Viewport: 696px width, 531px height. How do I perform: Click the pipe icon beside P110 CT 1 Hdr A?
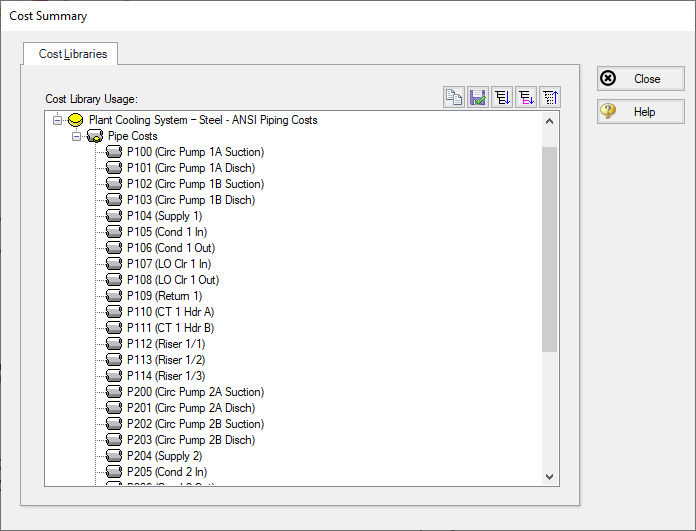click(114, 312)
